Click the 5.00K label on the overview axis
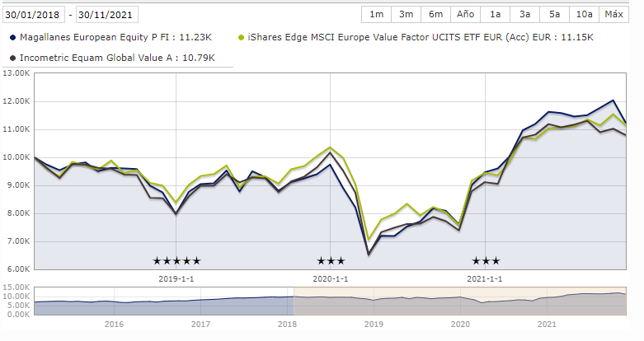Viewport: 644px width, 341px height. point(18,306)
